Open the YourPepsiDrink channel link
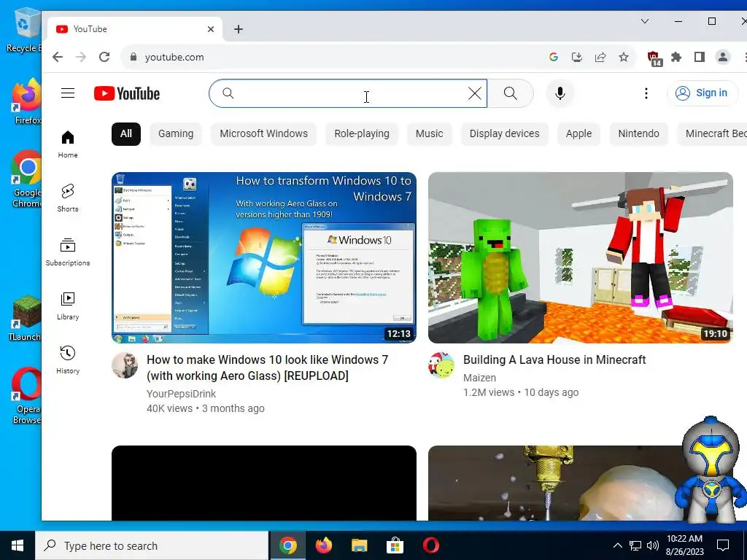The image size is (747, 560). [181, 394]
